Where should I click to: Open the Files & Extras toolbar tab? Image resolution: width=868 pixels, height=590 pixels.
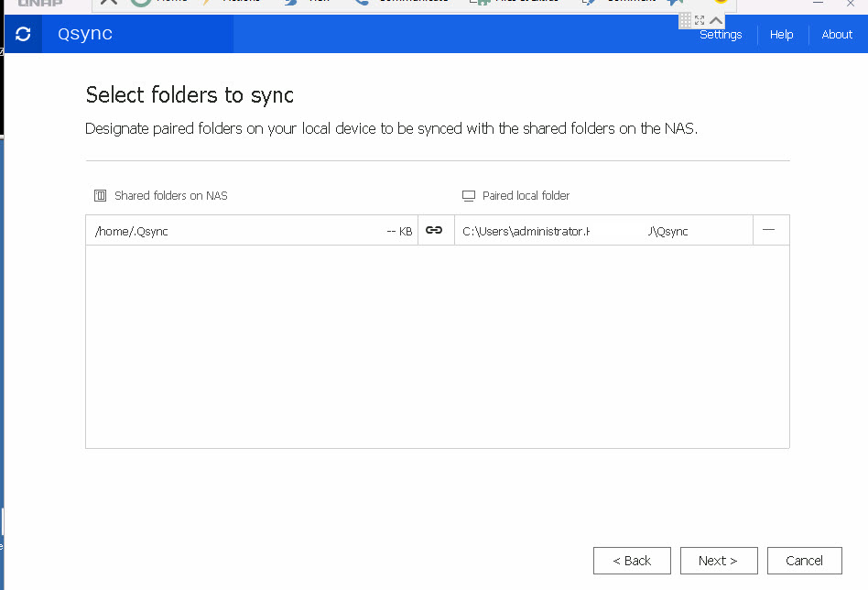tap(517, 2)
